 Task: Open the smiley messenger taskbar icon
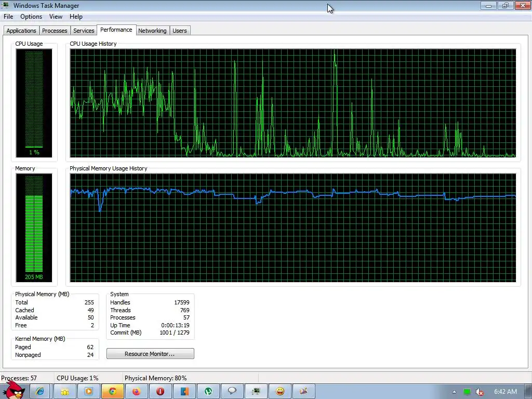point(280,392)
